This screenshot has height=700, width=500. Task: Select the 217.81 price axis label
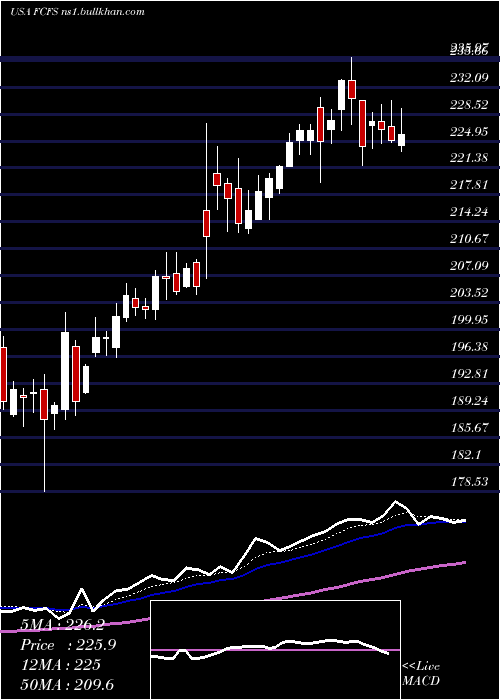tap(469, 185)
